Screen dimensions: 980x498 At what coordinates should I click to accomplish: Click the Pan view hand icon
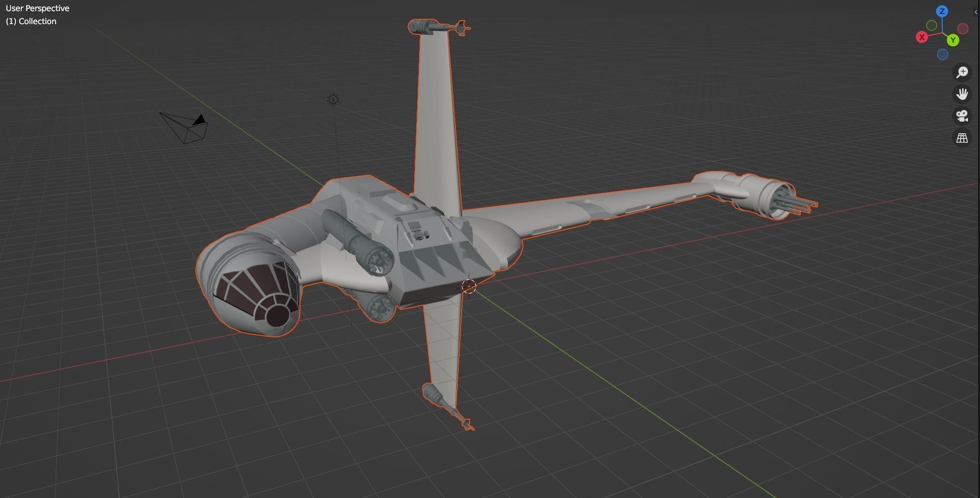pos(962,94)
